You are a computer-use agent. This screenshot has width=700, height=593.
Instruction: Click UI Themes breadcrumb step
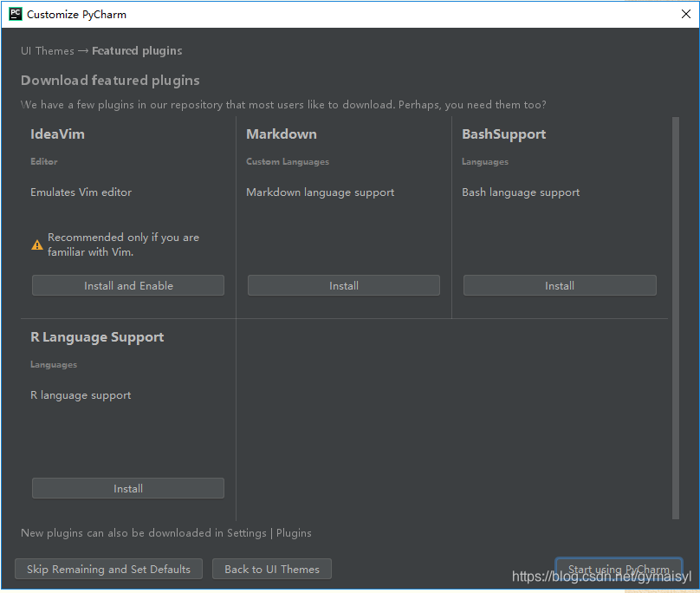point(48,51)
